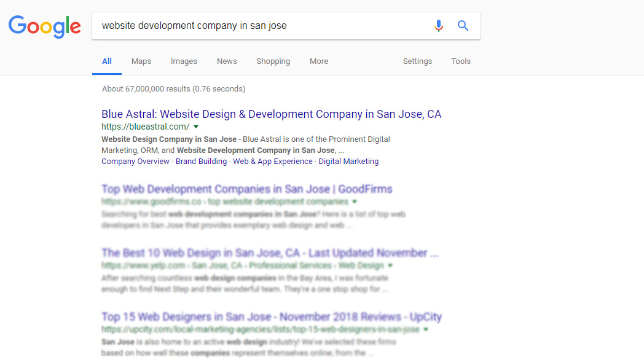Click the Google logo
Viewport: 644px width, 363px height.
[45, 26]
